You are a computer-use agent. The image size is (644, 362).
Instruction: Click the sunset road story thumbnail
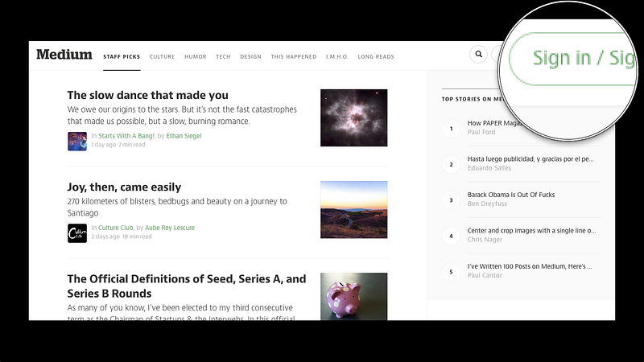click(353, 210)
